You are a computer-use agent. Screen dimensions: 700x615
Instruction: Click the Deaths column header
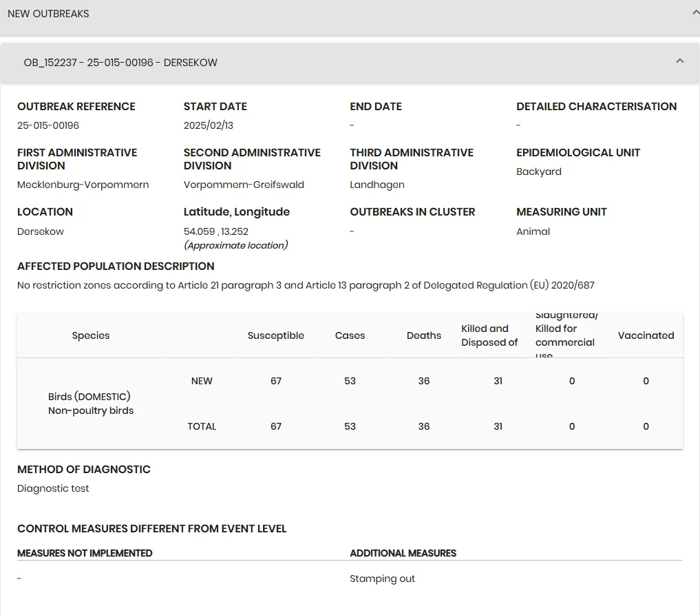click(424, 335)
